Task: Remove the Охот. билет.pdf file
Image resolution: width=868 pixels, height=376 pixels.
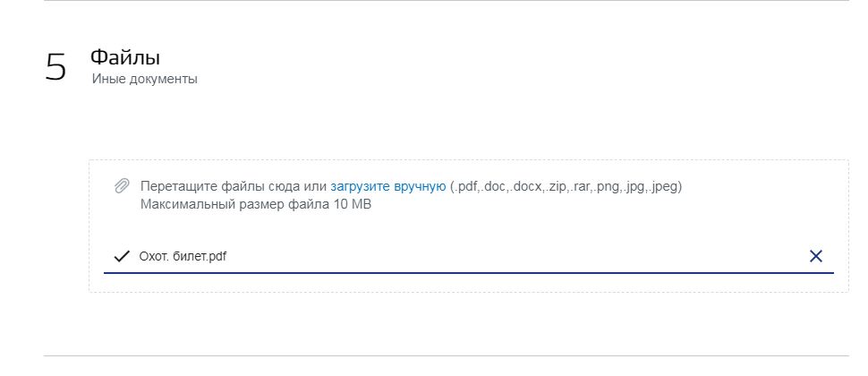Action: (x=815, y=256)
